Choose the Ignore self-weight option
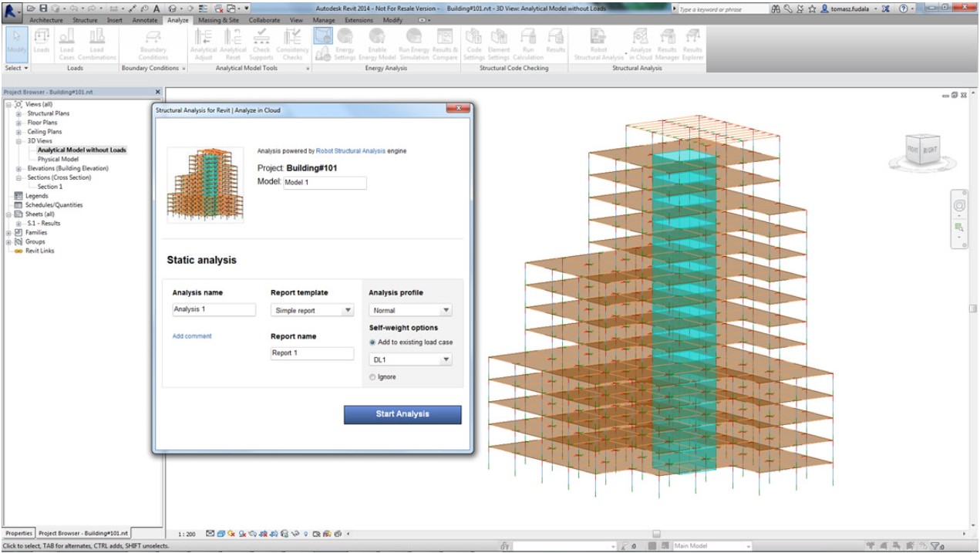Viewport: 980px width, 553px height. pyautogui.click(x=372, y=376)
